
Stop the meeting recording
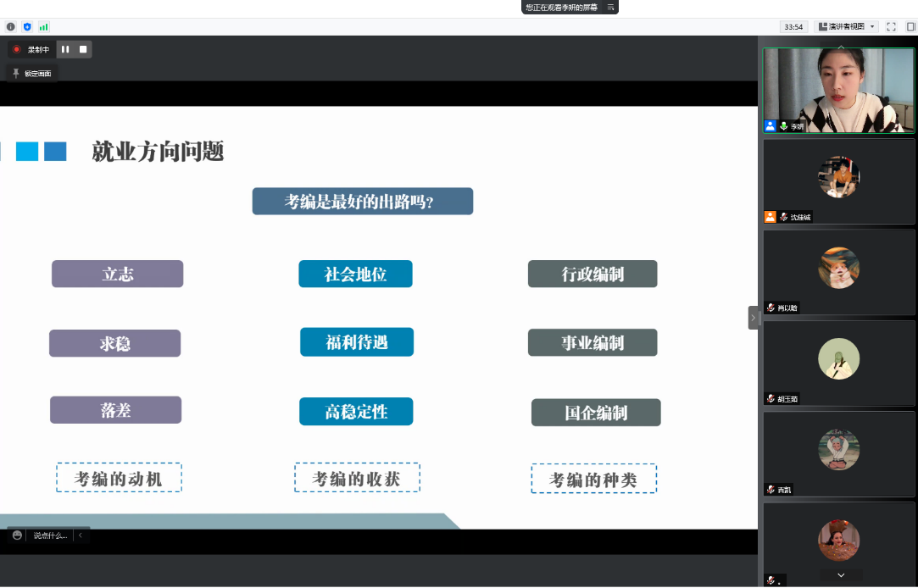[83, 49]
